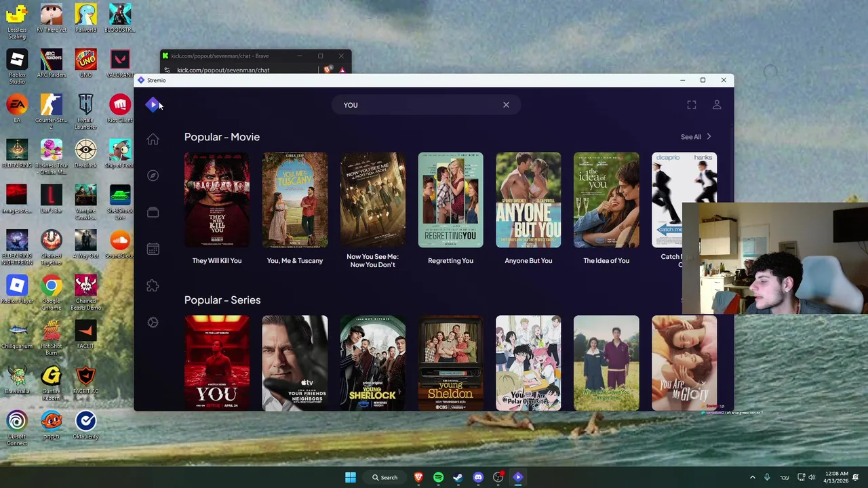Open the Anyone But You movie poster
Image resolution: width=868 pixels, height=488 pixels.
(528, 200)
